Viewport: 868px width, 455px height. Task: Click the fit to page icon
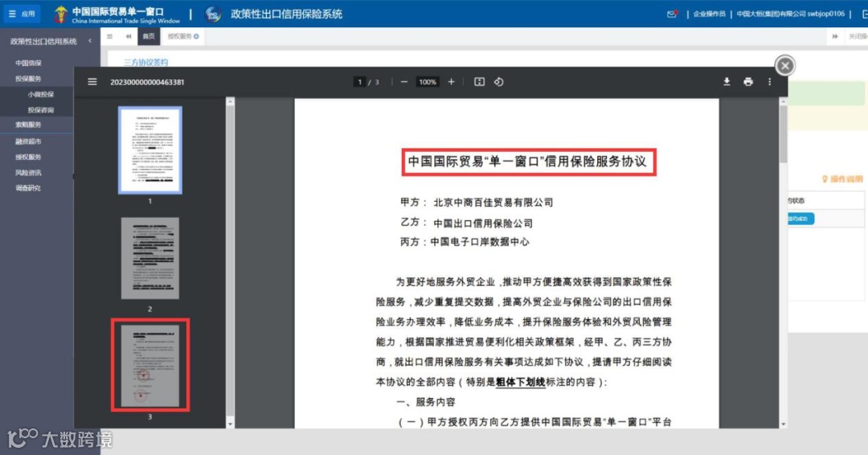coord(479,82)
